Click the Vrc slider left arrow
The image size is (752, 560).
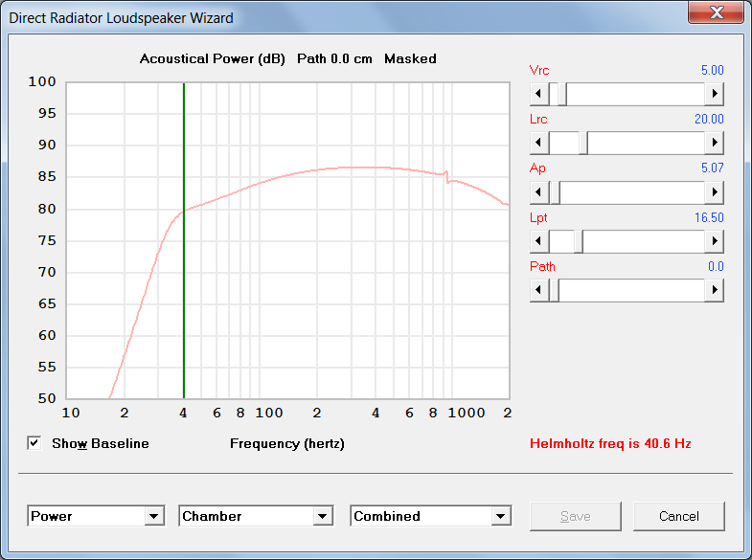(x=539, y=94)
